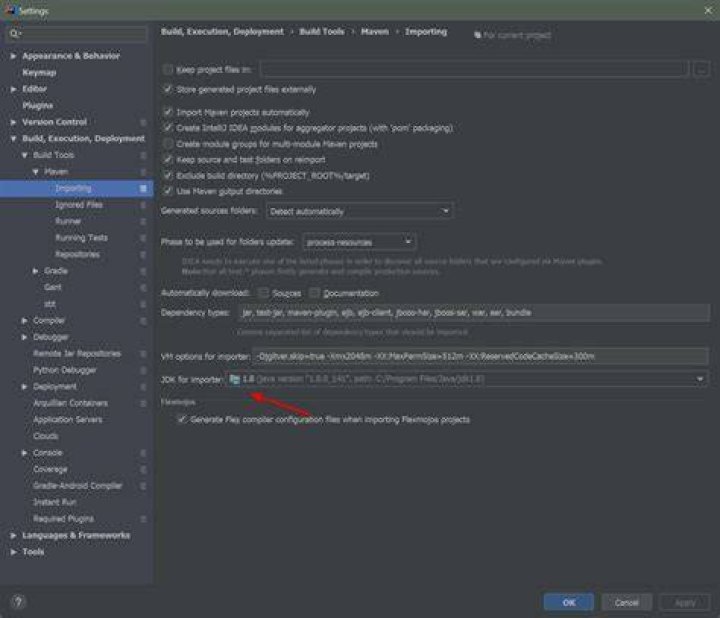The image size is (720, 618).
Task: Click the project-level icon beside Importing row
Action: tap(143, 188)
